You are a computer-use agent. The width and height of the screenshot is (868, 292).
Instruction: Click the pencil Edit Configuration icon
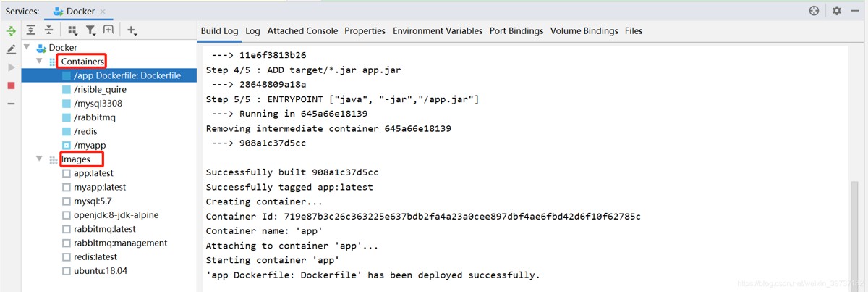(x=11, y=49)
